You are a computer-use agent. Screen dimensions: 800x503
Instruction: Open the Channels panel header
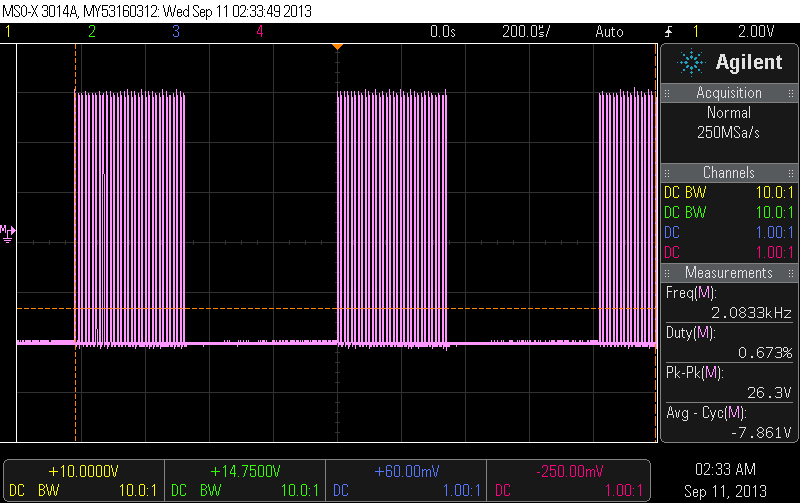(x=729, y=172)
